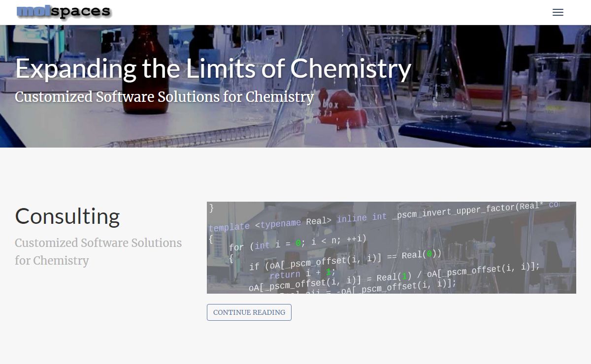Viewport: 591px width, 364px height.
Task: Click "Expanding the Limits of Chemistry" headline
Action: [213, 68]
